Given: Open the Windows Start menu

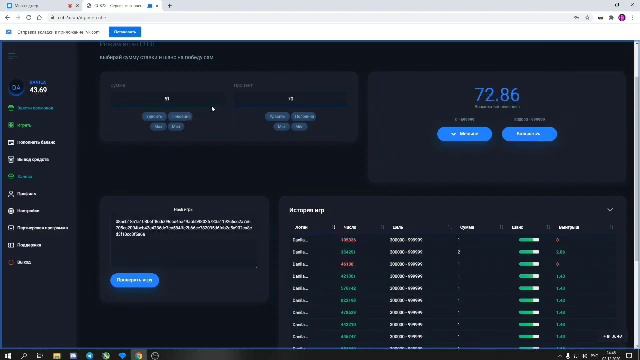Looking at the screenshot, I should pos(8,356).
